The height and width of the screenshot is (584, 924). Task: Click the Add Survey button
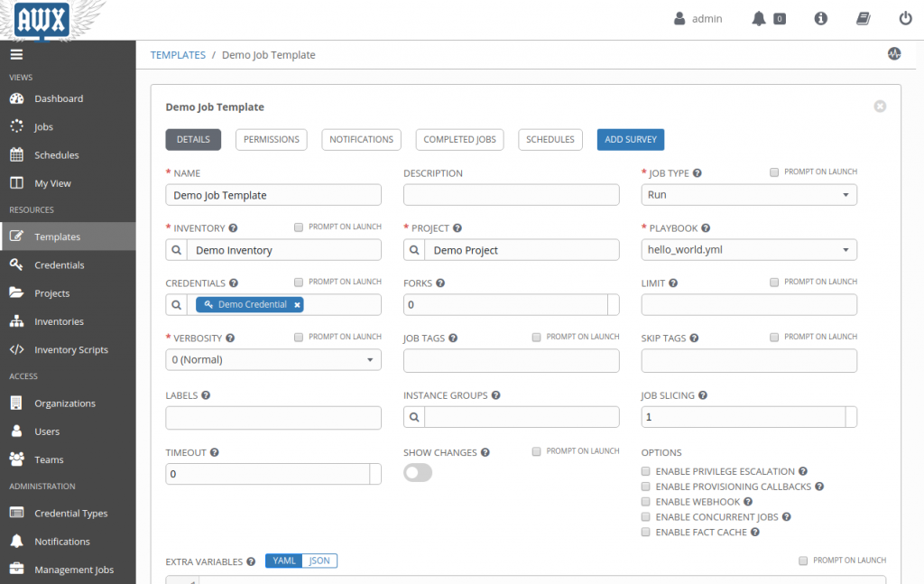coord(631,139)
